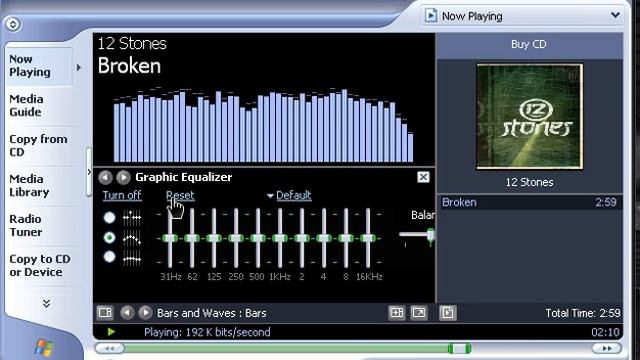Select the Broken track in the playlist
The height and width of the screenshot is (360, 640).
[529, 202]
